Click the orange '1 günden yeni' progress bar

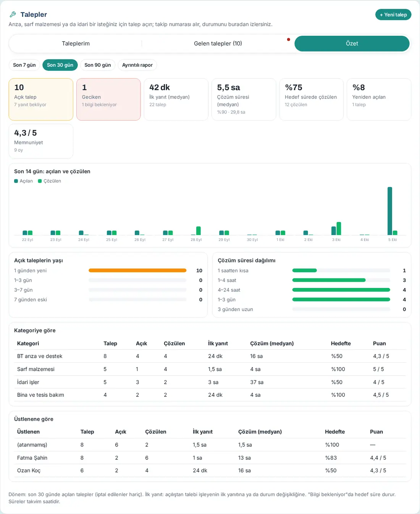137,270
